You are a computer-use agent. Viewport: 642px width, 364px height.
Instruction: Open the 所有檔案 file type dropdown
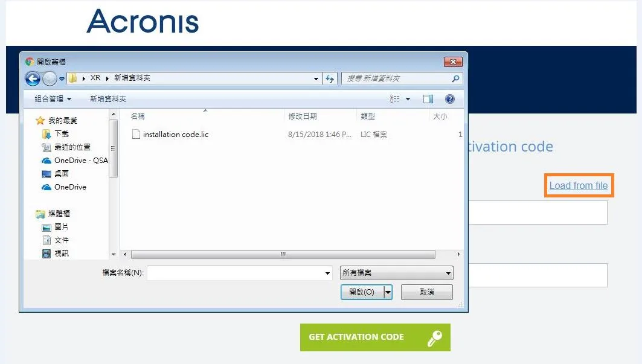pos(396,273)
